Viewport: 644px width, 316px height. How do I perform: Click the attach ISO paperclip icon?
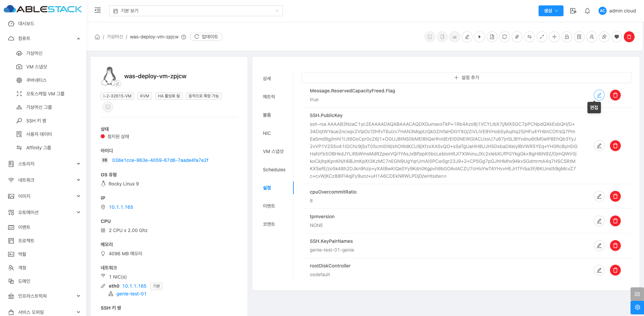pyautogui.click(x=517, y=37)
